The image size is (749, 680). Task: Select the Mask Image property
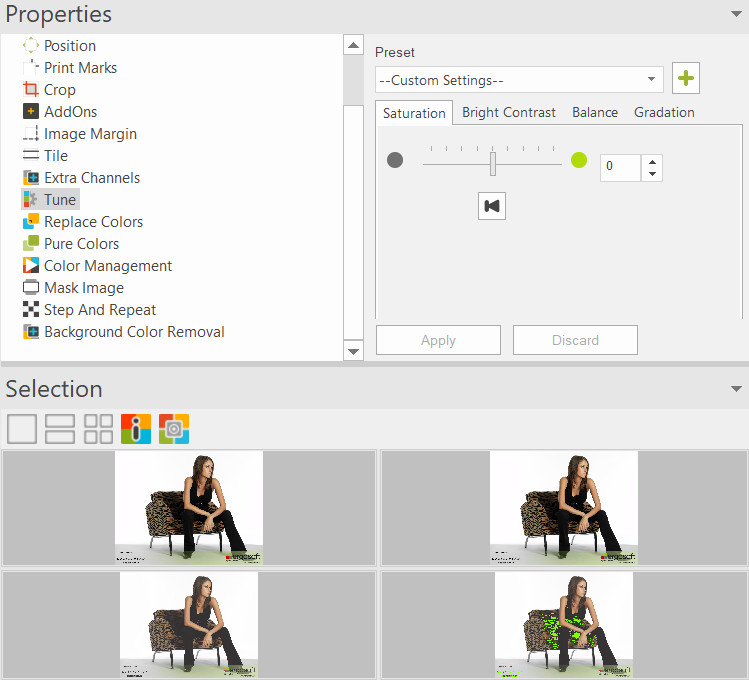pos(84,287)
